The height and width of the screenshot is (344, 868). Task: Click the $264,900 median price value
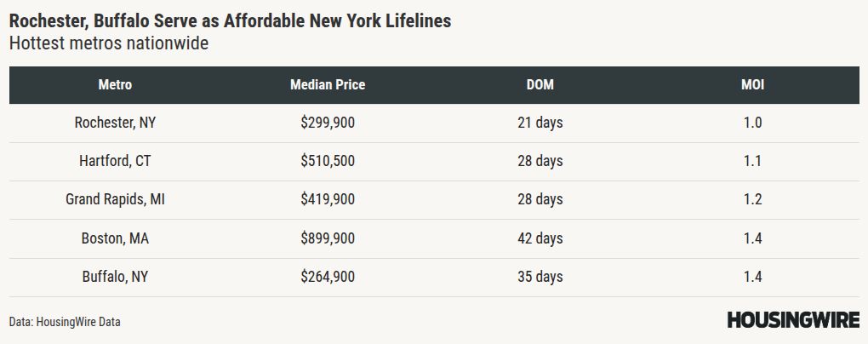[x=328, y=277]
